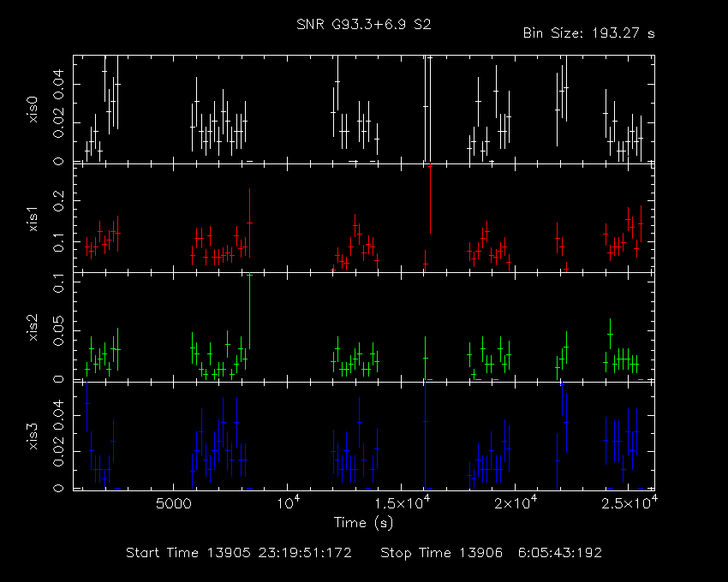Click the 2×10^4 x-axis tick label
This screenshot has width=728, height=582.
(516, 502)
